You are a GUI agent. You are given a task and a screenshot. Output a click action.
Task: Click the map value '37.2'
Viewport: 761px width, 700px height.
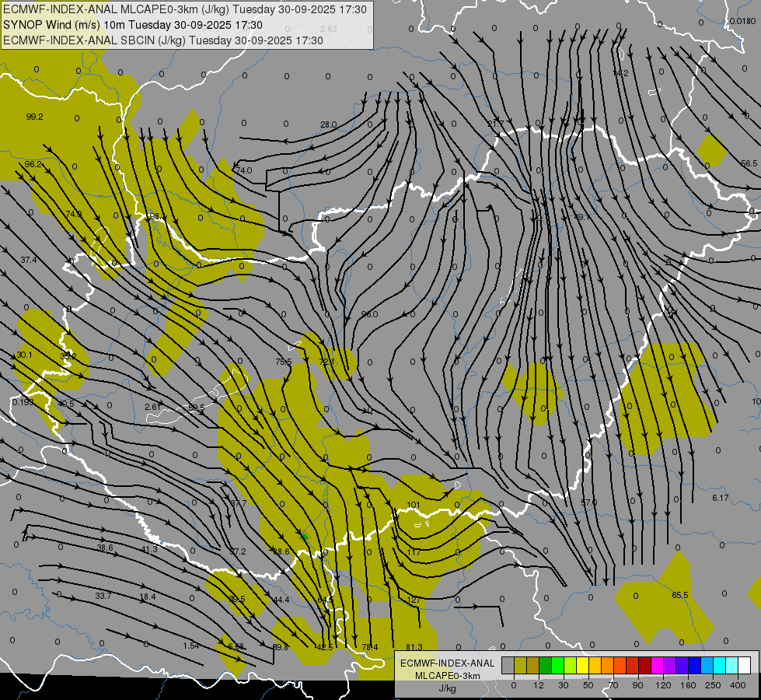pos(238,552)
